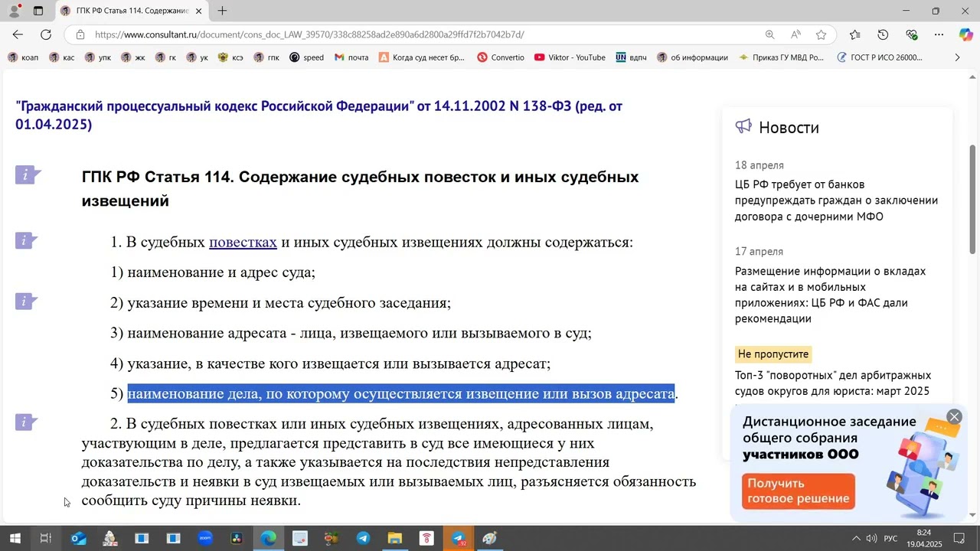Open news: ЦБ РФ требует от банков
Screen dimensions: 980x551
(836, 201)
